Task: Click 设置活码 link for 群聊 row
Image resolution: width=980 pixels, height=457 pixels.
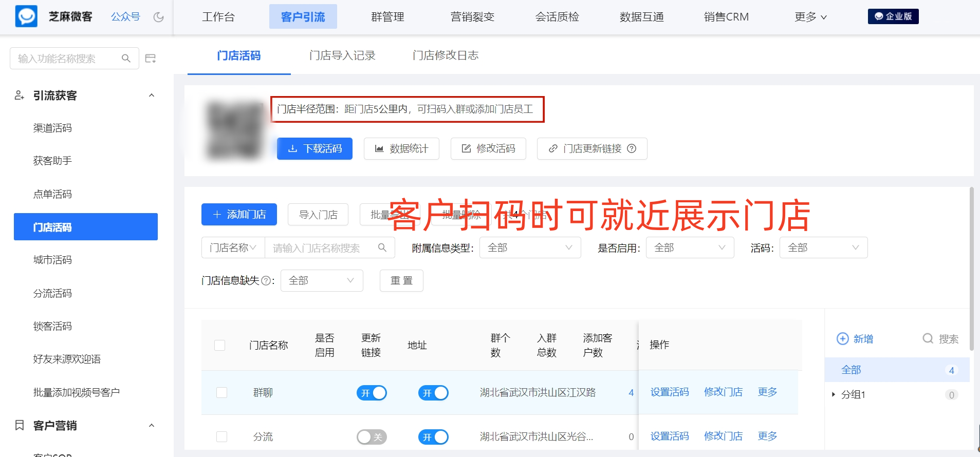Action: (x=670, y=392)
